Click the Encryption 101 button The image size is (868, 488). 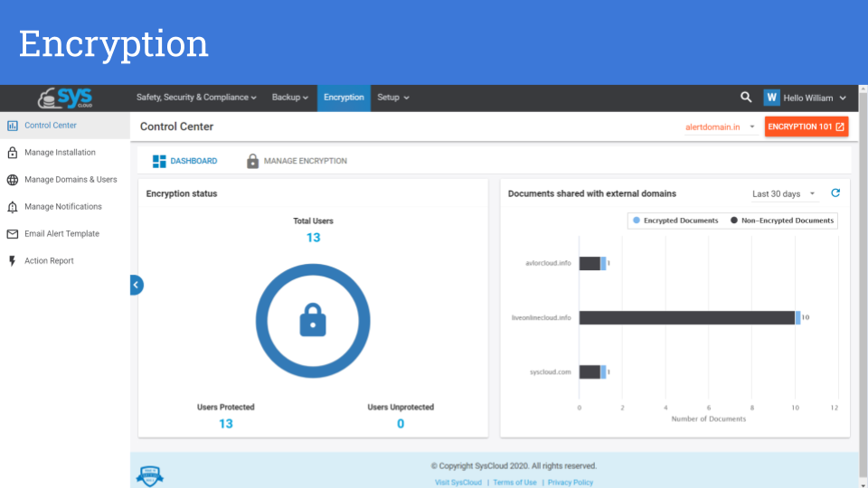click(806, 127)
